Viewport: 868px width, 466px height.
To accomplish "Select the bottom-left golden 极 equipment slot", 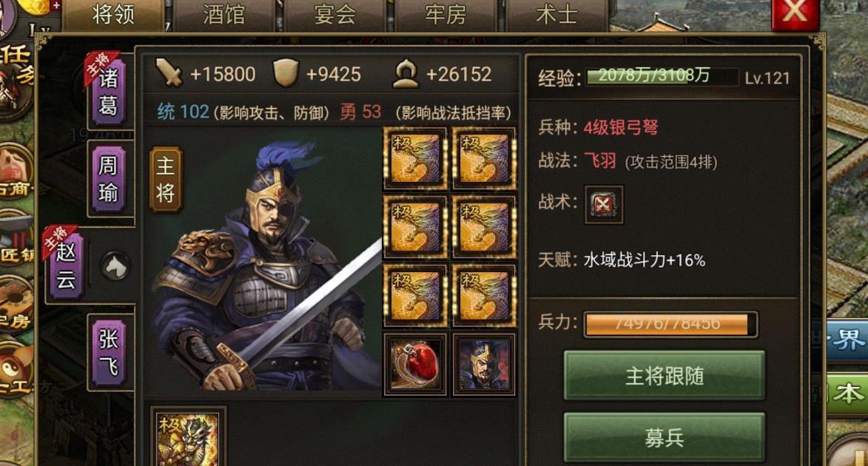I will (415, 296).
